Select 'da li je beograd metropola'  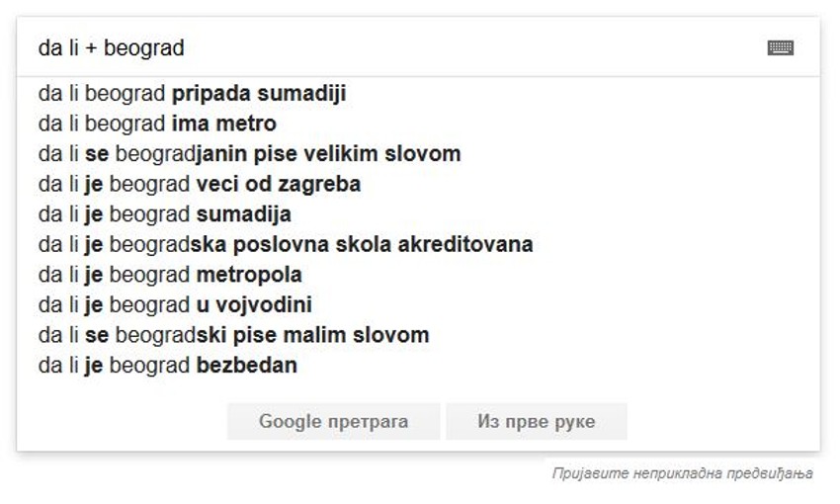coord(170,275)
